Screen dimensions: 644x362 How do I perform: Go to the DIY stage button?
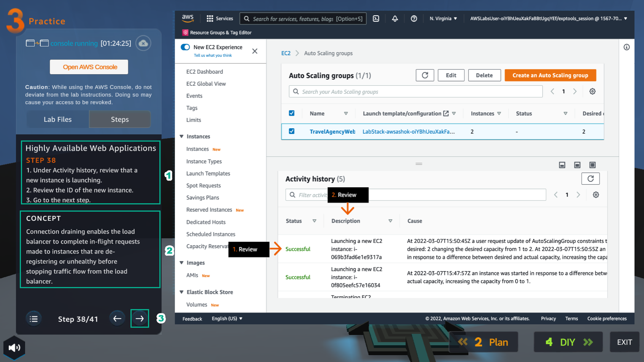pos(568,342)
